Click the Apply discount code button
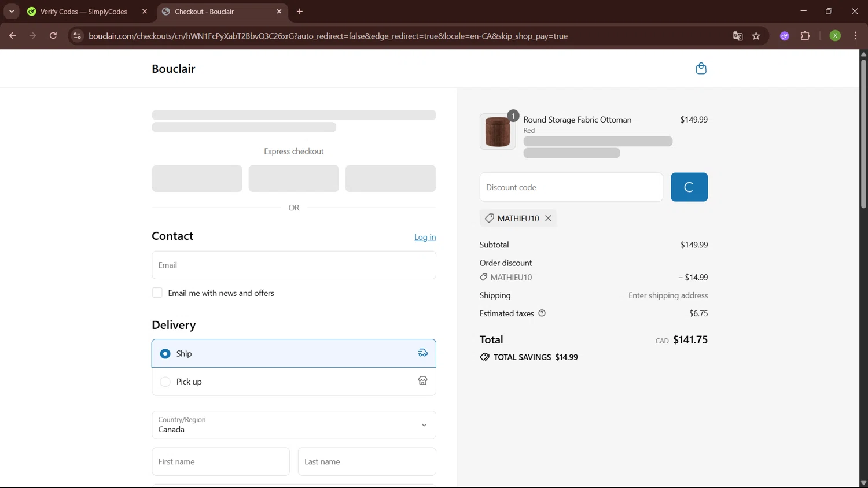This screenshot has height=488, width=868. (x=689, y=187)
